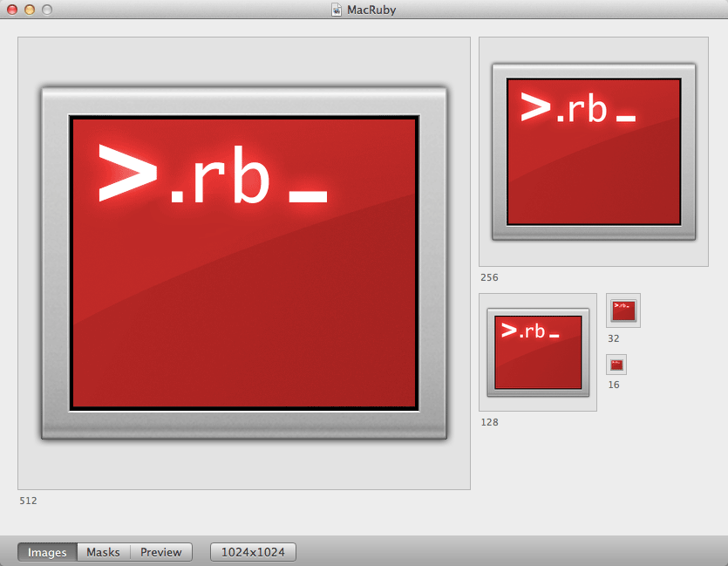Viewport: 728px width, 566px height.
Task: Click the 1024x1024 button
Action: coord(253,552)
